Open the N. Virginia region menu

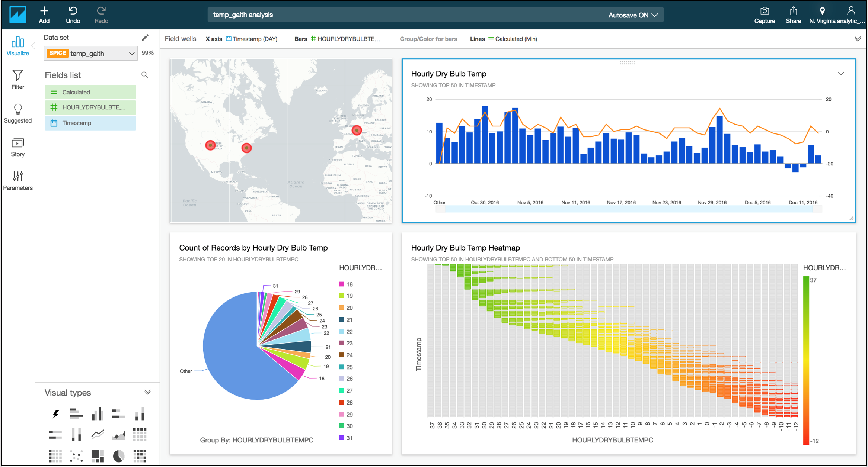(x=822, y=15)
